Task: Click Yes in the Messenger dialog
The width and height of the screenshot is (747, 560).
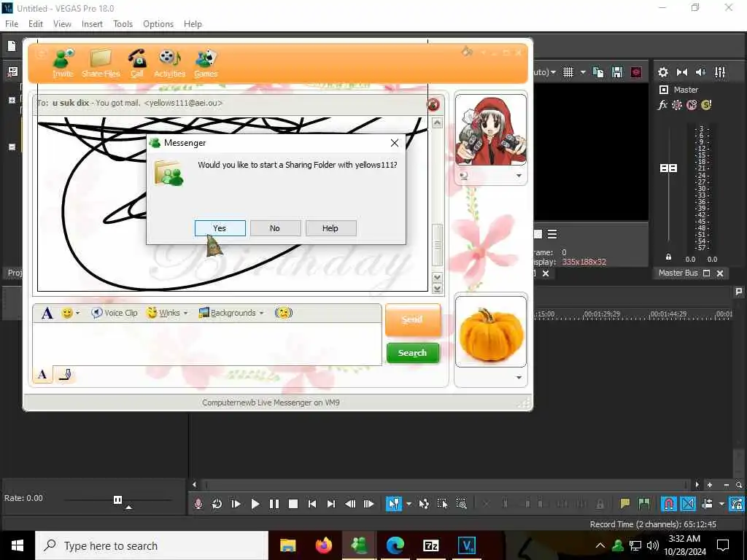Action: pyautogui.click(x=220, y=228)
